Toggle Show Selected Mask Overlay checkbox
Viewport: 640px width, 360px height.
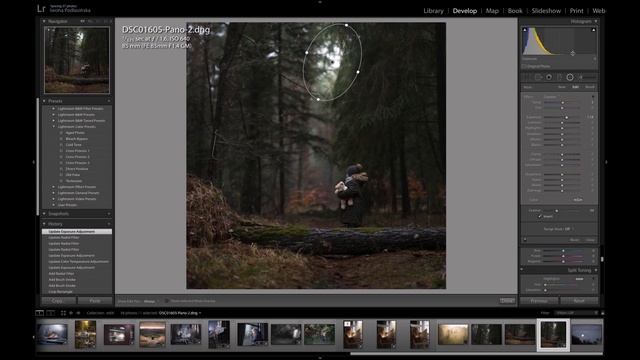pos(167,301)
